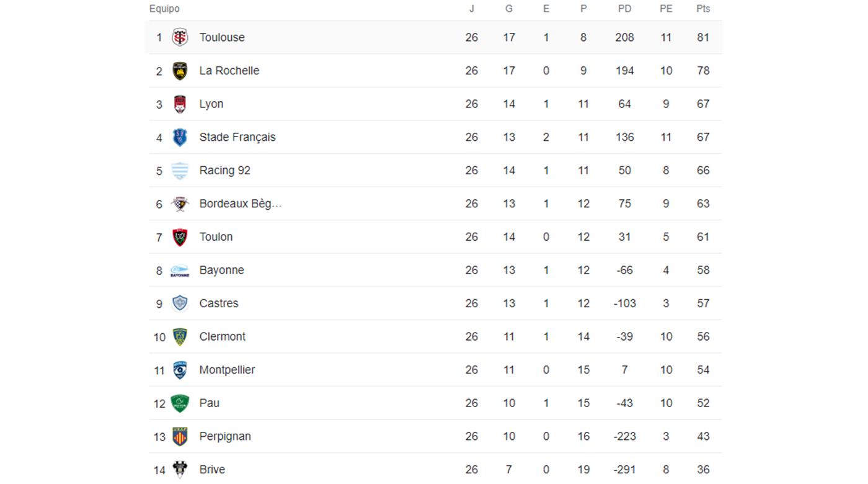Click the Bayonne team logo

(180, 271)
